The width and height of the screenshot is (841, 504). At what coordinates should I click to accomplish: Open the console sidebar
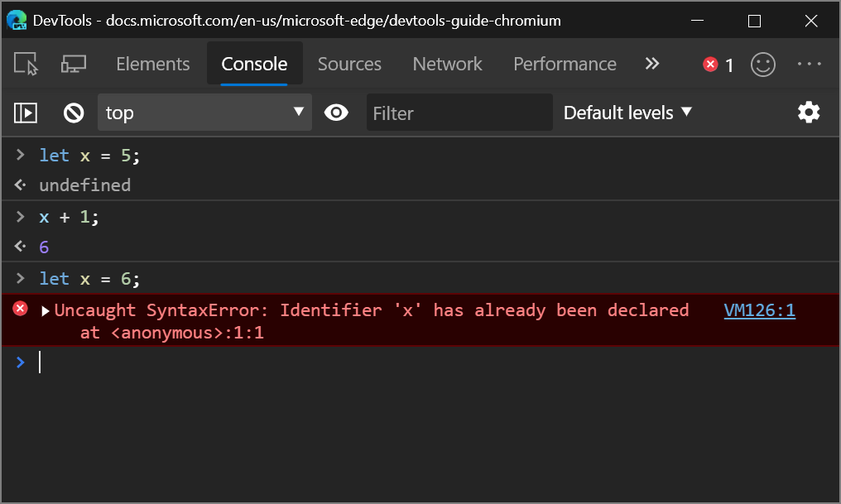coord(25,113)
